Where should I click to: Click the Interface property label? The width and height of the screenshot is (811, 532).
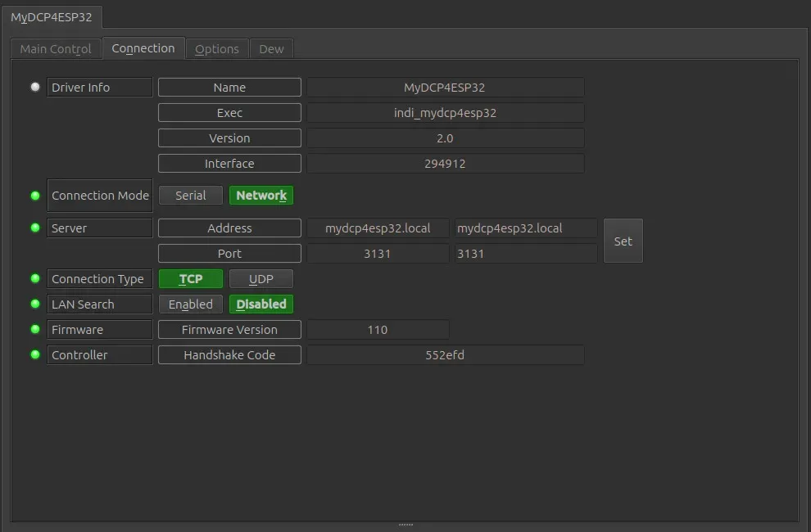point(229,164)
